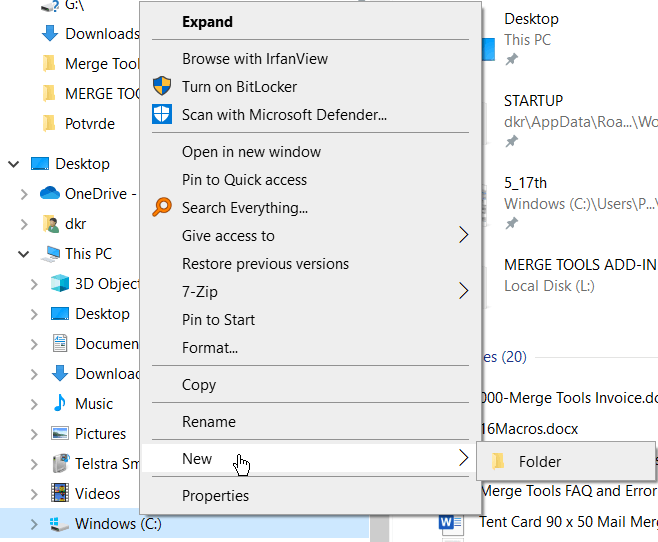Viewport: 658px width, 542px height.
Task: Select Pin to Start
Action: click(311, 319)
